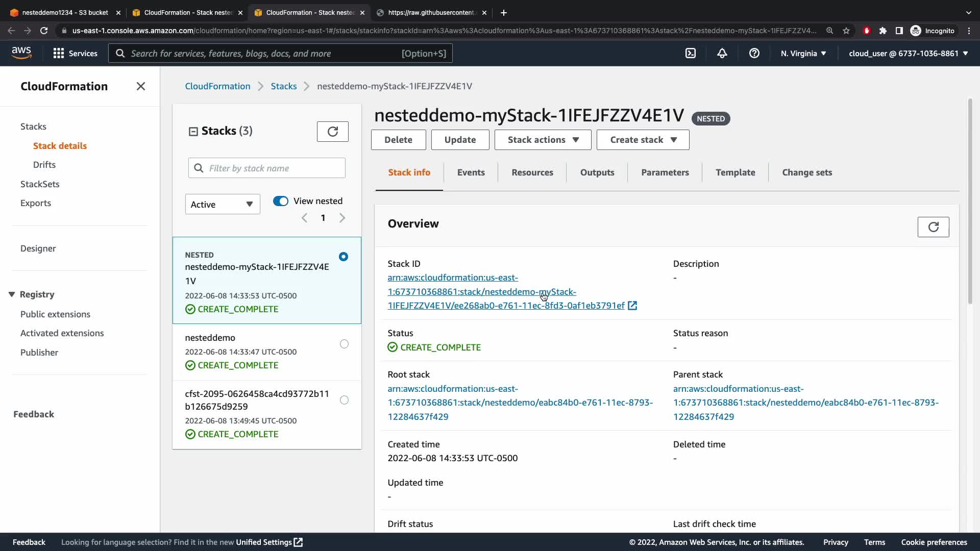Switch to the Events tab
The height and width of the screenshot is (551, 980).
[x=471, y=172]
